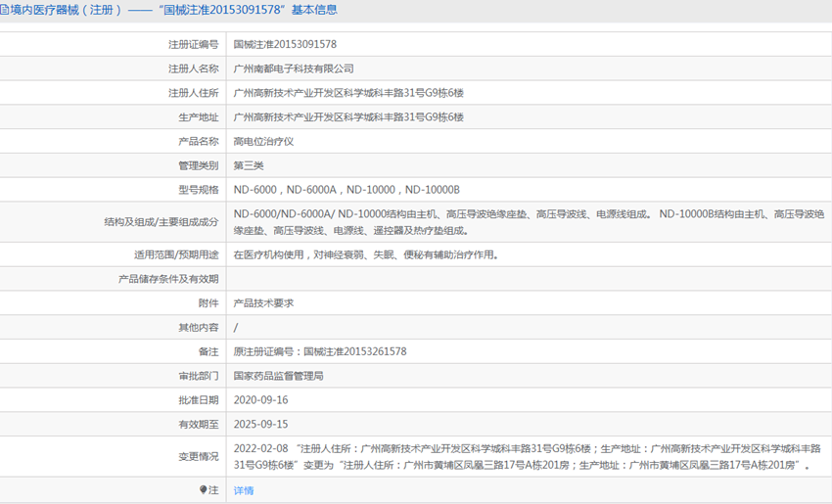832x504 pixels.
Task: Click the 批准日期 label
Action: tap(199, 400)
